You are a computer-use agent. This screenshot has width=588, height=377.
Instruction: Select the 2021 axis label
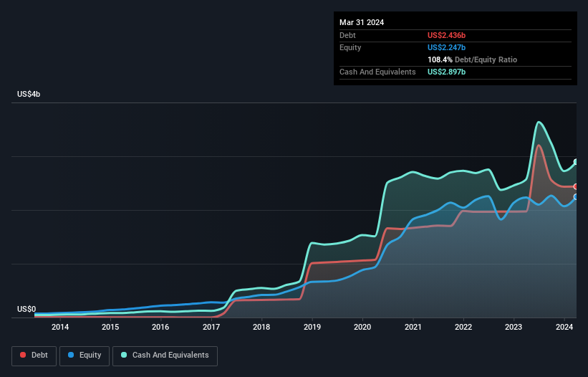413,327
